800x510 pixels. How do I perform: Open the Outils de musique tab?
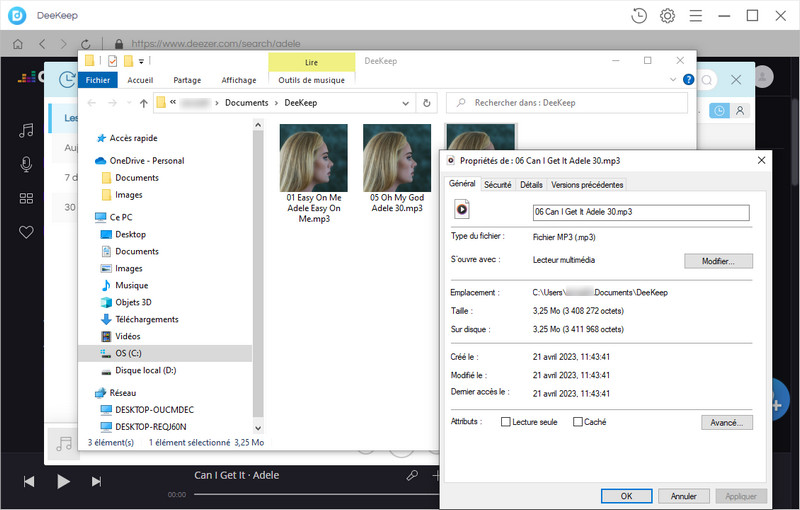pos(311,80)
